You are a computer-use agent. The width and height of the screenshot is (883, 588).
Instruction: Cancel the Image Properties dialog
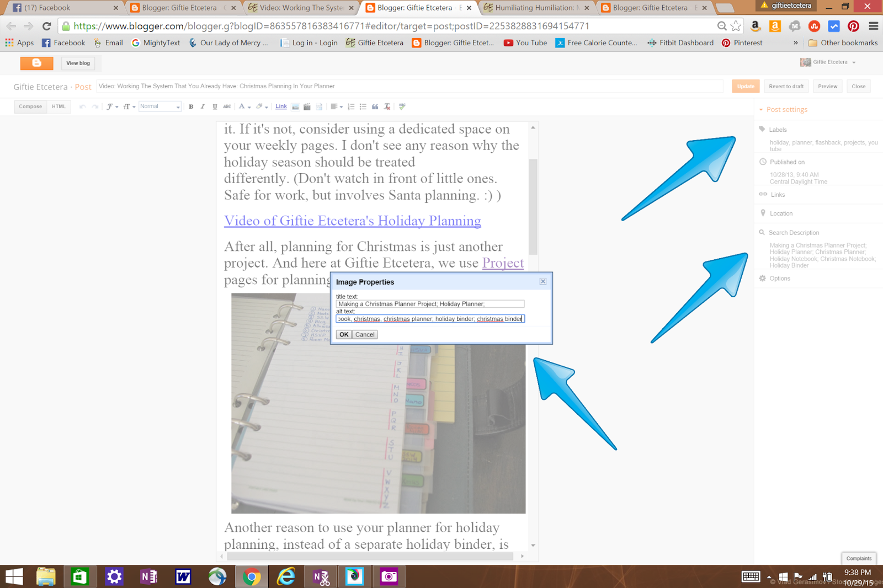[x=365, y=334]
